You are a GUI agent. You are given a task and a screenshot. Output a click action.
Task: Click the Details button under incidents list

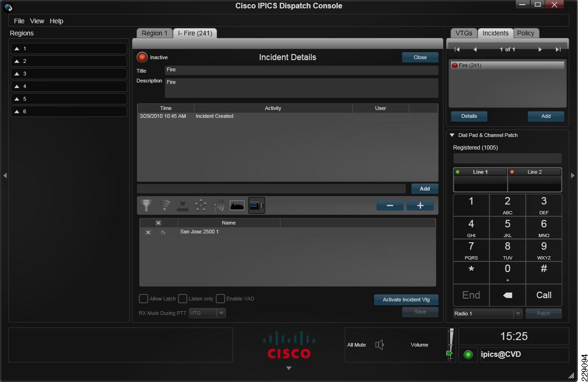point(469,116)
